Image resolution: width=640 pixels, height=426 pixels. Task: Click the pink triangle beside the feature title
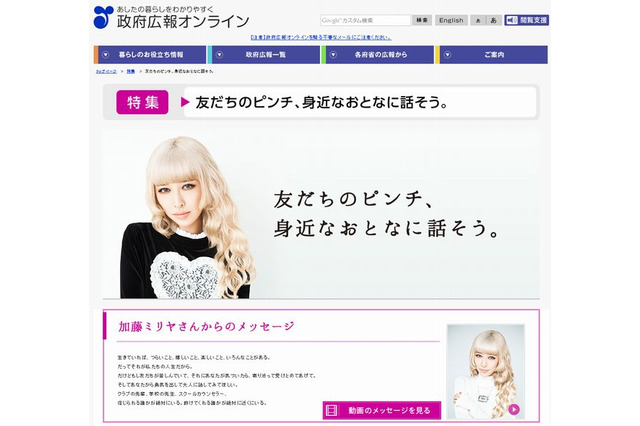pos(185,102)
